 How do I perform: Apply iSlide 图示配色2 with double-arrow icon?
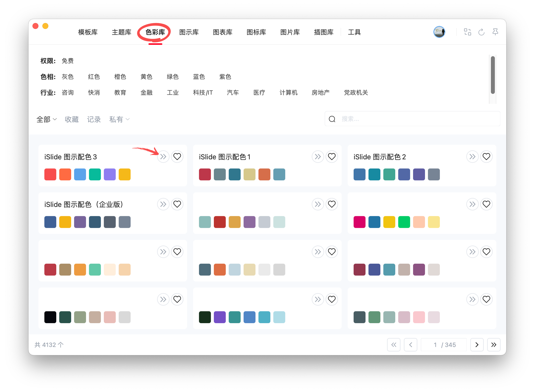[472, 157]
